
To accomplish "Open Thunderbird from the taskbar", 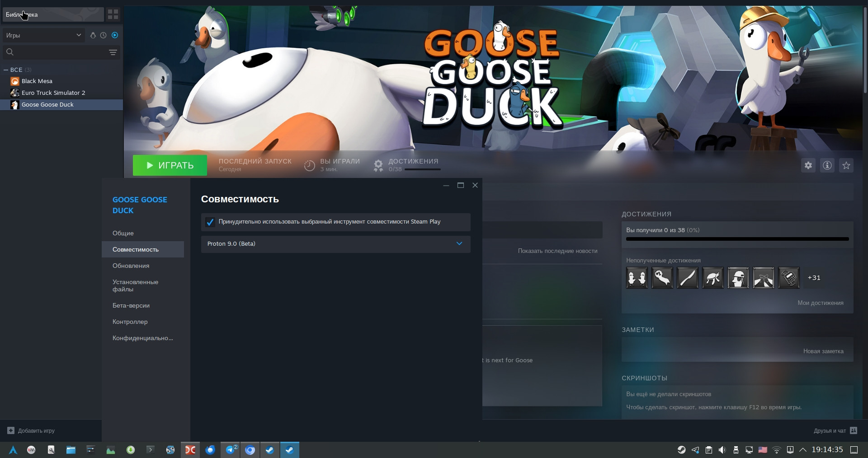I will tap(210, 450).
